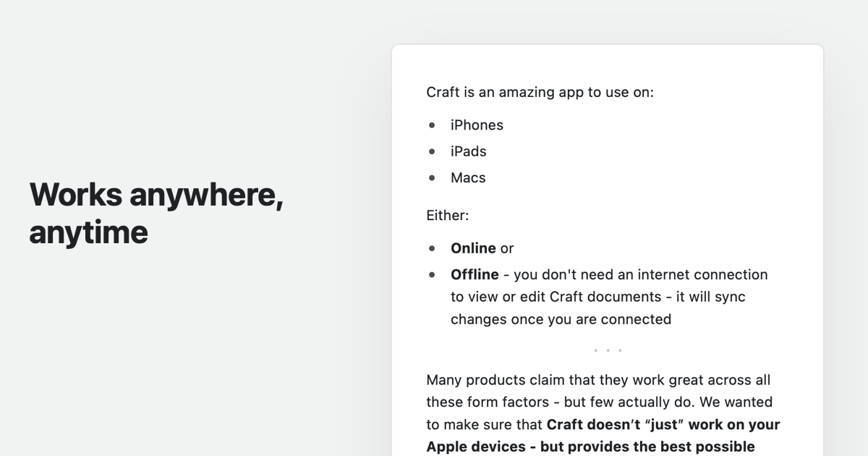Click the word anytime in the headline
This screenshot has width=868, height=456.
(88, 232)
